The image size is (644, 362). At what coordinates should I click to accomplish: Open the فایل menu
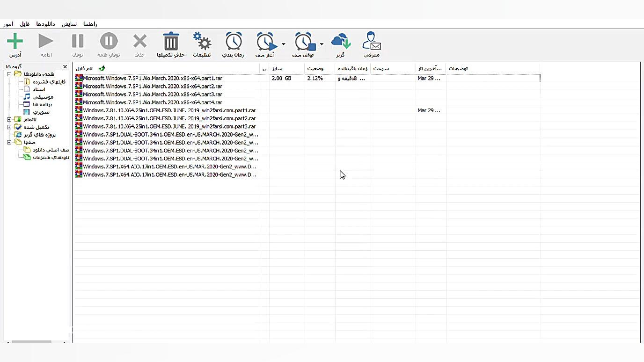(x=25, y=24)
